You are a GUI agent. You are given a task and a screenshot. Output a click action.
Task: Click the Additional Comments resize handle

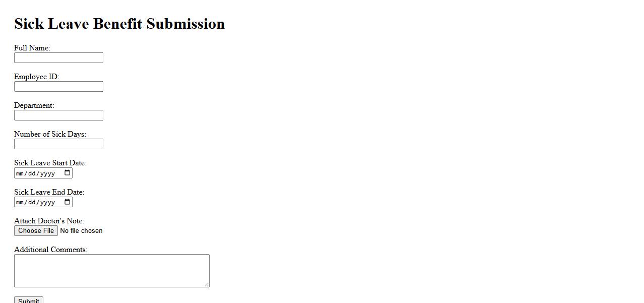(x=207, y=284)
